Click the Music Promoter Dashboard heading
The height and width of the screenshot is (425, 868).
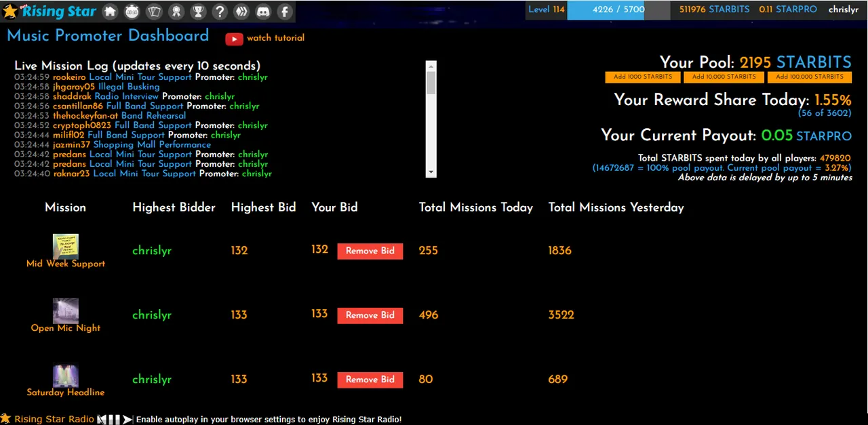(x=108, y=36)
